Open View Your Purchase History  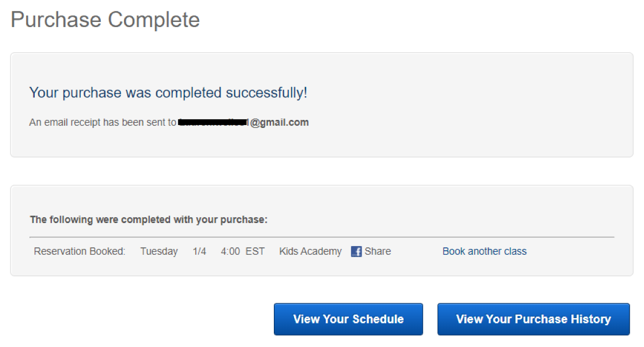[x=533, y=319]
